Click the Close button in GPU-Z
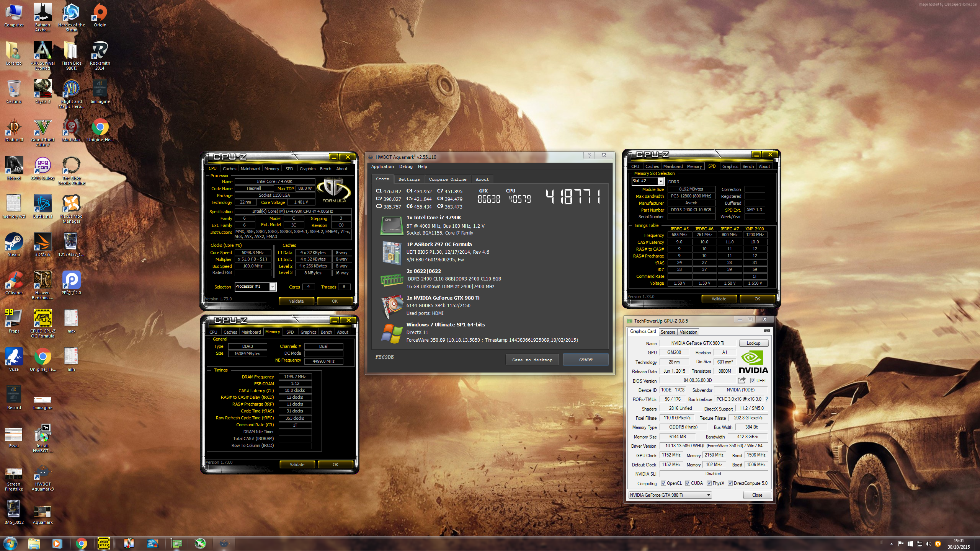Viewport: 980px width, 551px height. (x=757, y=495)
